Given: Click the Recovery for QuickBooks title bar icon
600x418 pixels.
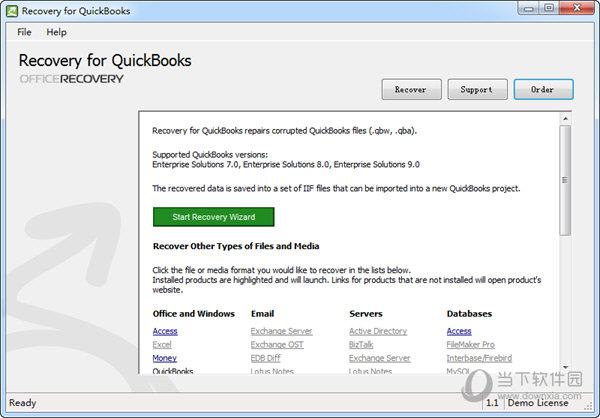Looking at the screenshot, I should pyautogui.click(x=12, y=11).
